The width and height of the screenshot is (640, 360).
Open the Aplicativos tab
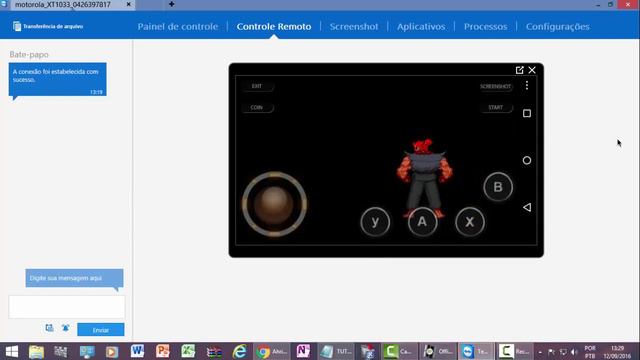point(421,27)
